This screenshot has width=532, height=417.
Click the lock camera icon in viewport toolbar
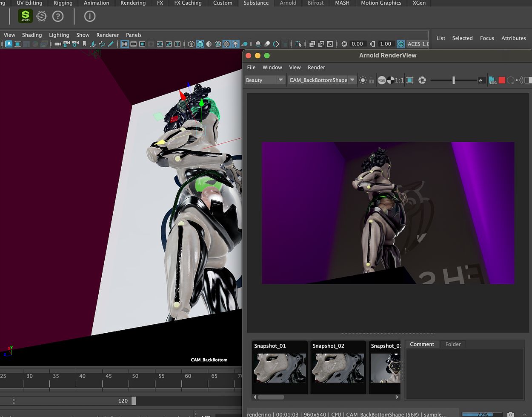66,44
